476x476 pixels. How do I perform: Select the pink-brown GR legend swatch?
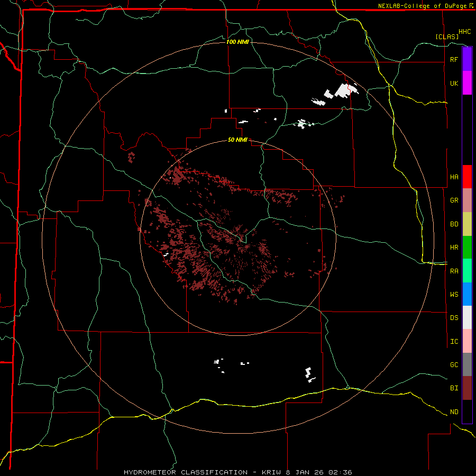[467, 200]
